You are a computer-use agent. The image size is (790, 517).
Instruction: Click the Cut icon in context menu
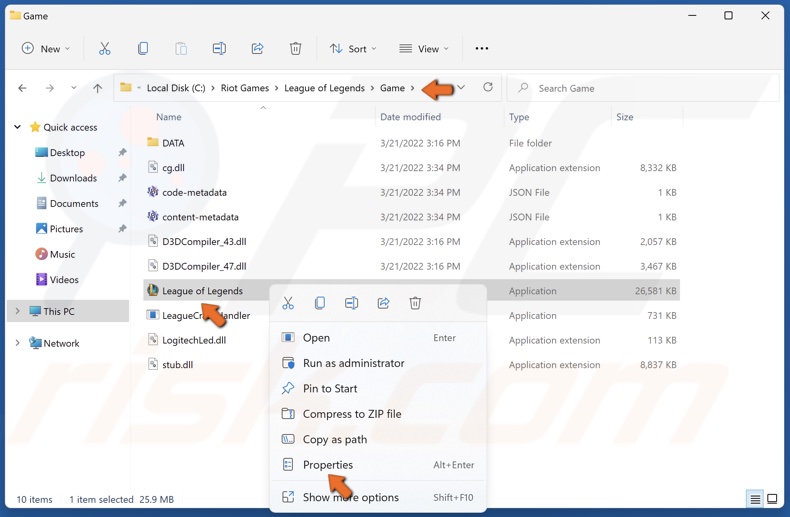coord(288,303)
